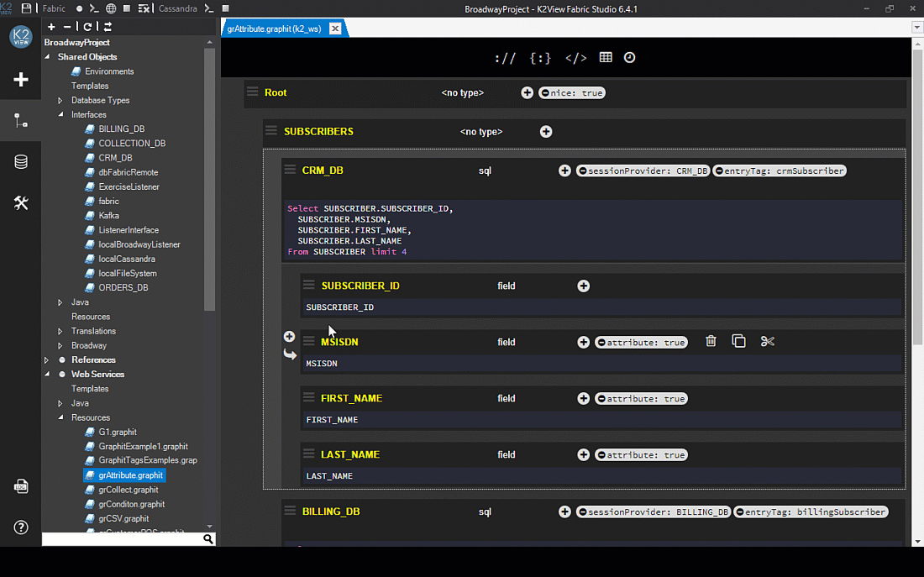Click the Save icon in top toolbar
Viewport: 924px width, 577px height.
click(x=27, y=8)
